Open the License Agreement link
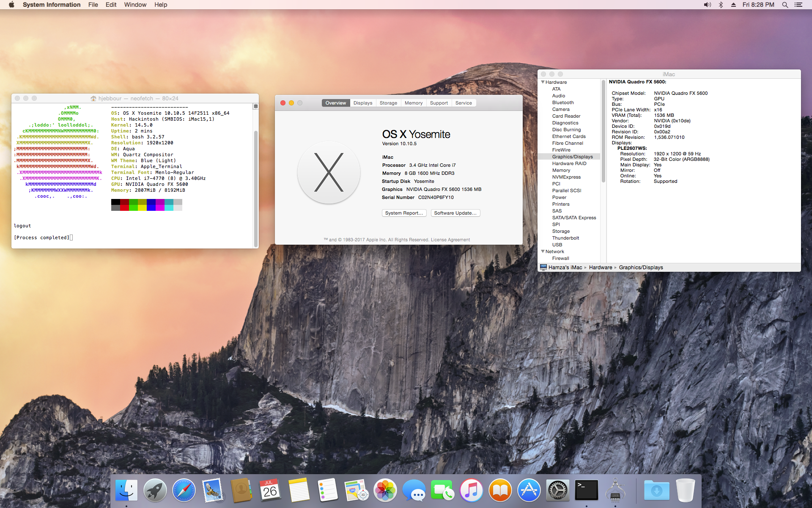Screen dimensions: 812x508 tap(450, 240)
